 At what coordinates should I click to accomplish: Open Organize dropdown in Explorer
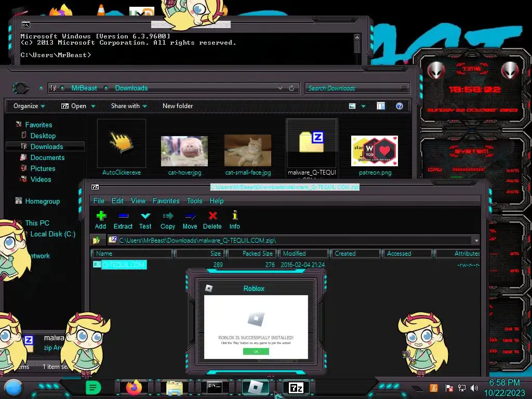pyautogui.click(x=29, y=106)
